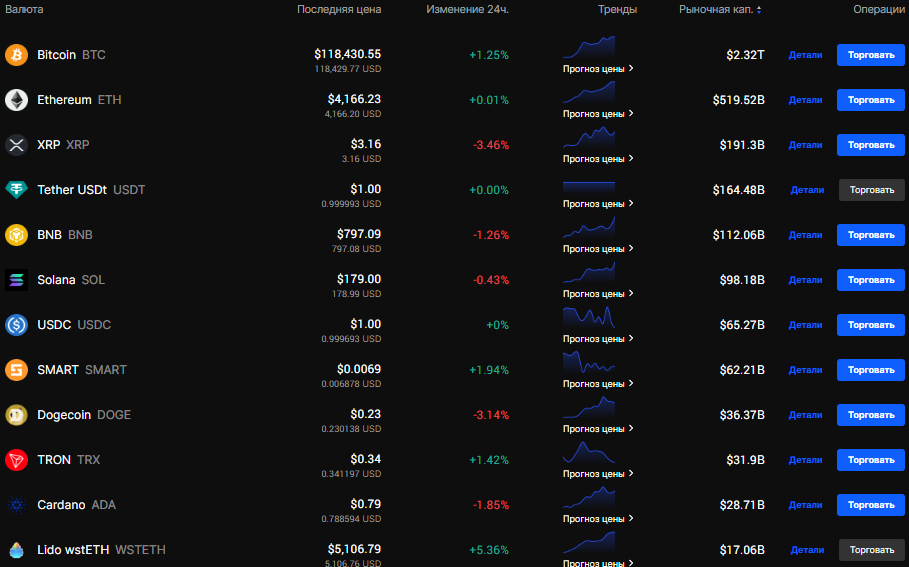This screenshot has width=909, height=567.
Task: Open Cardano details link
Action: pos(805,505)
